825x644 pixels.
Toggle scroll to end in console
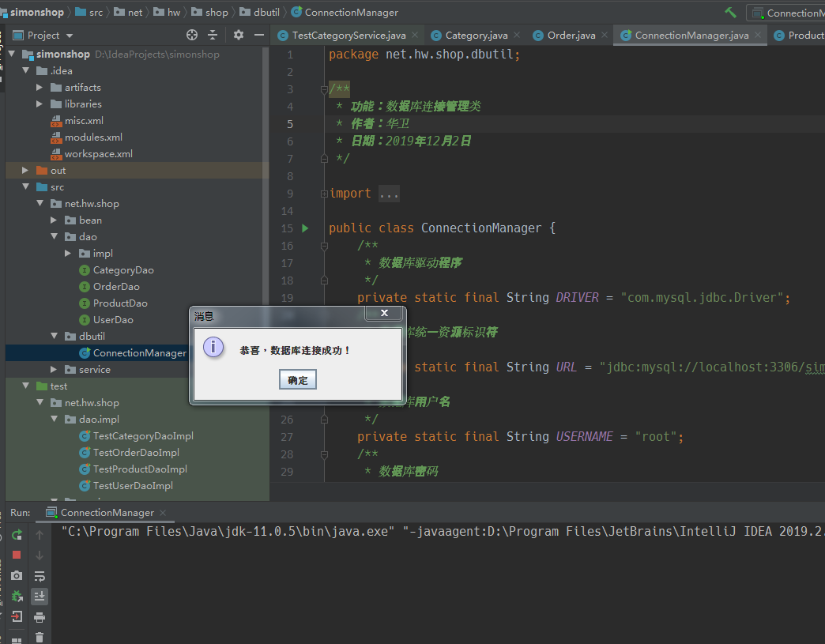tap(40, 596)
